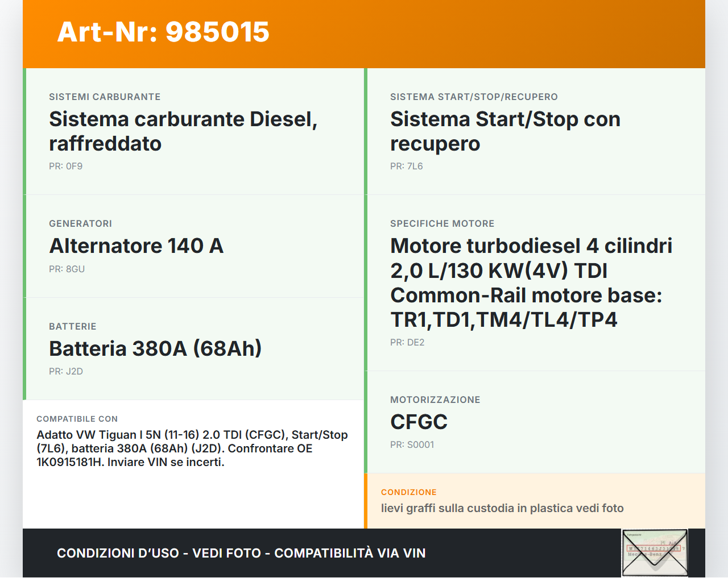Click the 'PR: J2D' code
This screenshot has height=578, width=728.
coord(66,371)
